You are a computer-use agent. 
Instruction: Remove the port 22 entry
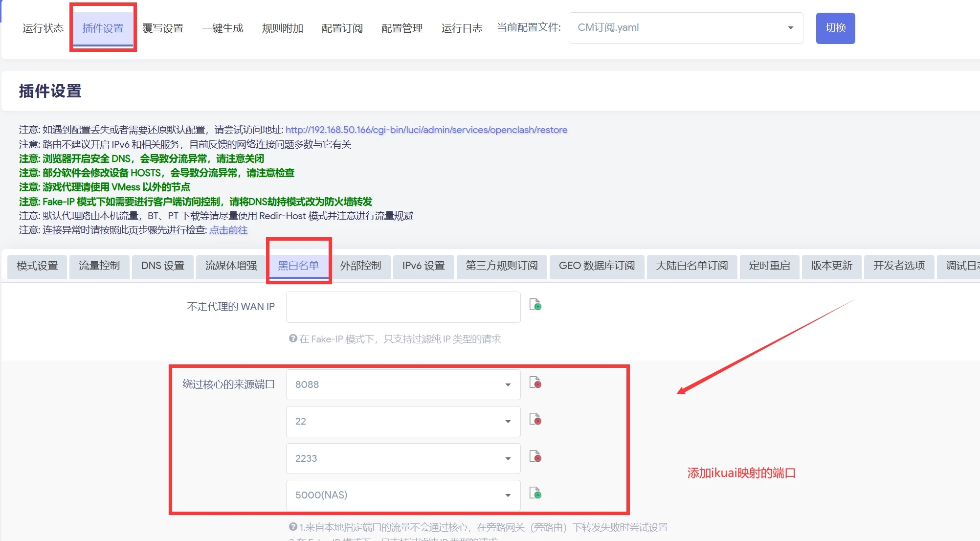click(535, 419)
